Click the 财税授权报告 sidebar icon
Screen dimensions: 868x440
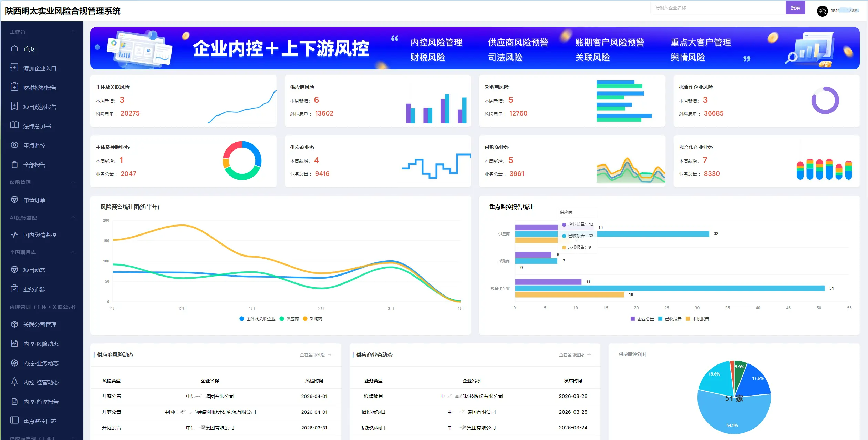(14, 87)
